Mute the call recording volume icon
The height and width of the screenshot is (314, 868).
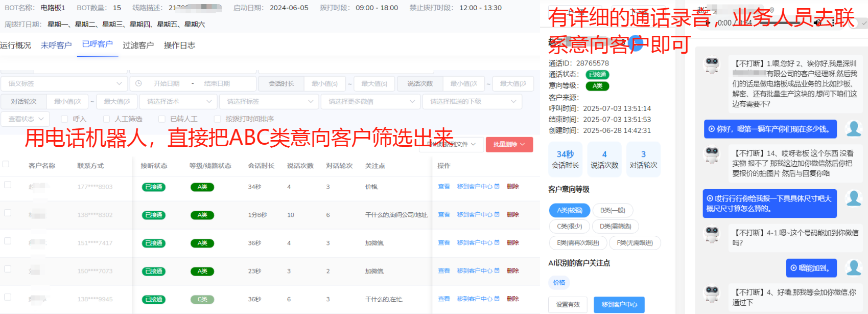(x=818, y=23)
